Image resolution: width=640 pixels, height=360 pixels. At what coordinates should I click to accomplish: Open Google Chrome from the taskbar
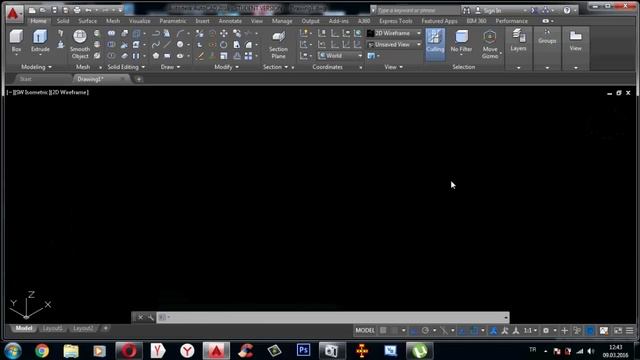click(x=42, y=351)
